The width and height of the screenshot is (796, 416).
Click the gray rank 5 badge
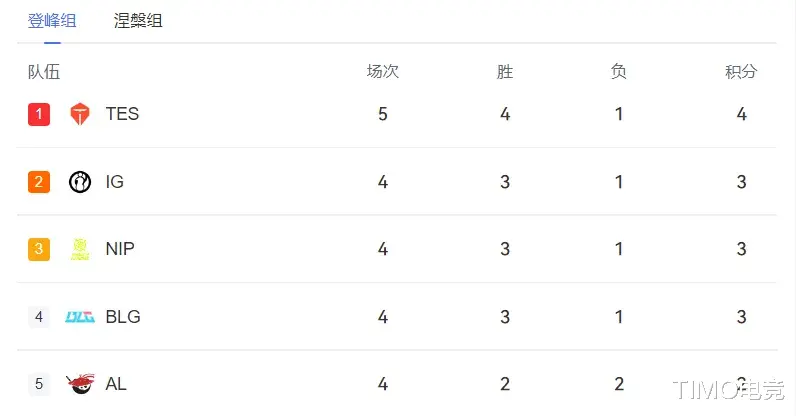click(39, 384)
